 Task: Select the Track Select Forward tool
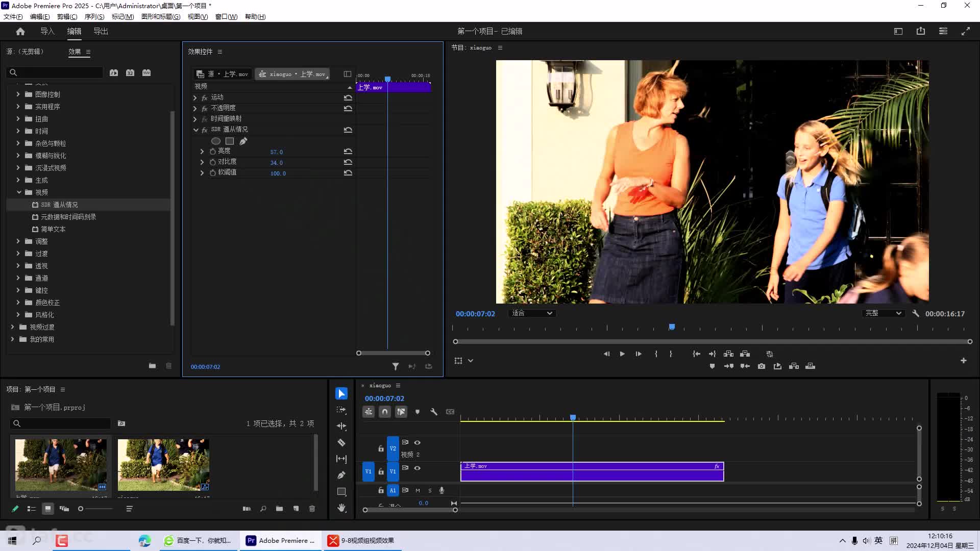[x=341, y=410]
